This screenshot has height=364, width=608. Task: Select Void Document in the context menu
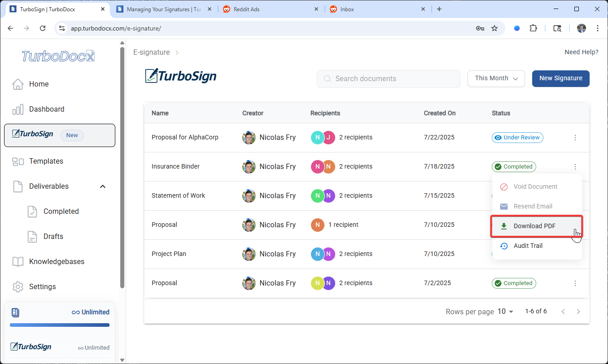tap(537, 186)
